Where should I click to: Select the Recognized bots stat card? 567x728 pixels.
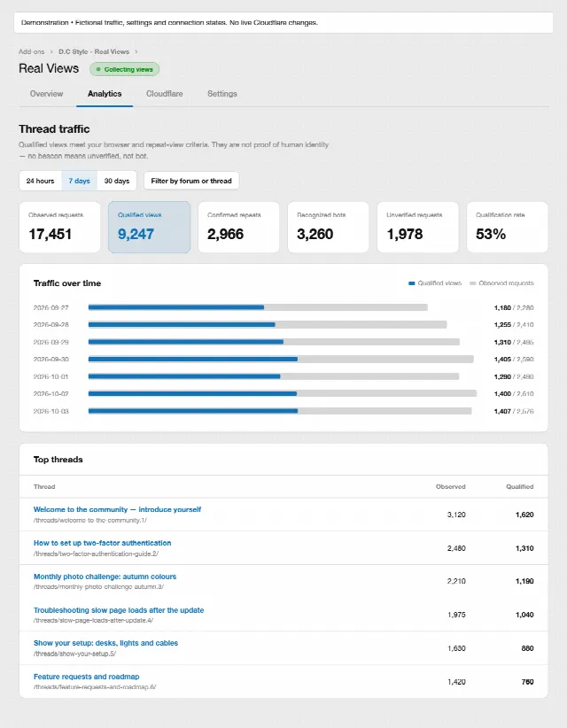(329, 227)
